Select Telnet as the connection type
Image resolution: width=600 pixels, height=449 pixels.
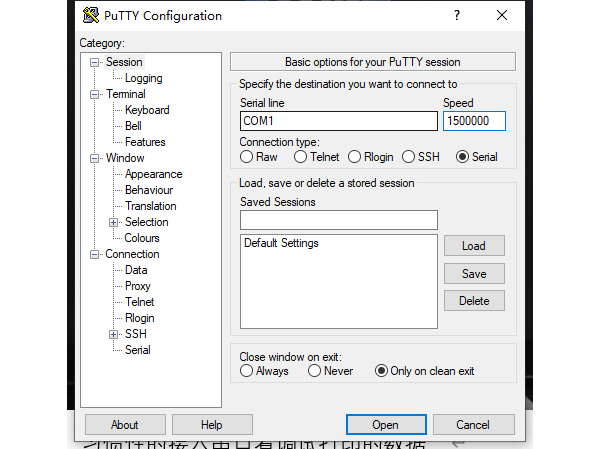(x=300, y=157)
